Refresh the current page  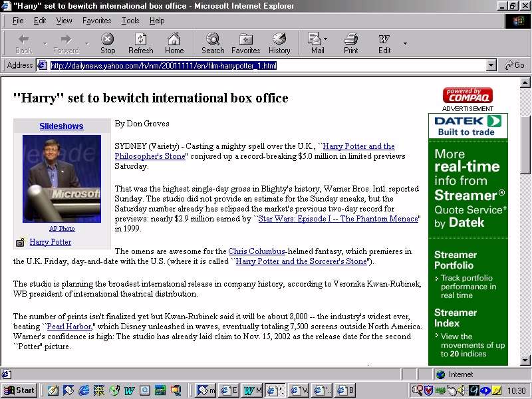(141, 44)
